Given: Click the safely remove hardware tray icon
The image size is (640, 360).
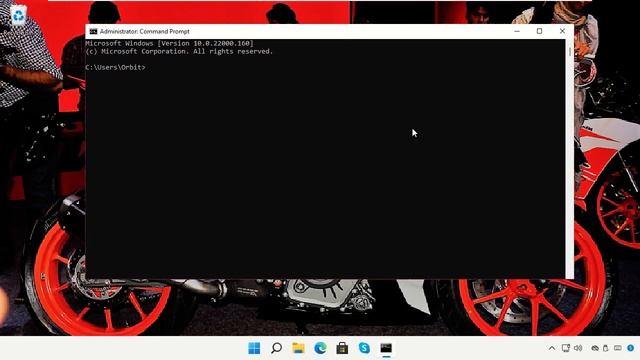Looking at the screenshot, I should [606, 348].
